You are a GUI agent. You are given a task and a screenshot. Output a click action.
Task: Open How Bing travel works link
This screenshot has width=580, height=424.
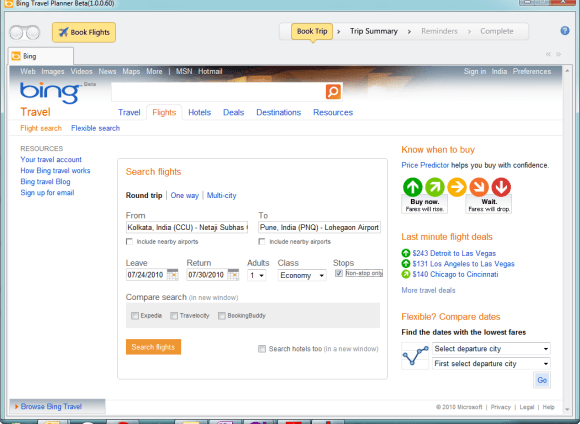[x=55, y=171]
